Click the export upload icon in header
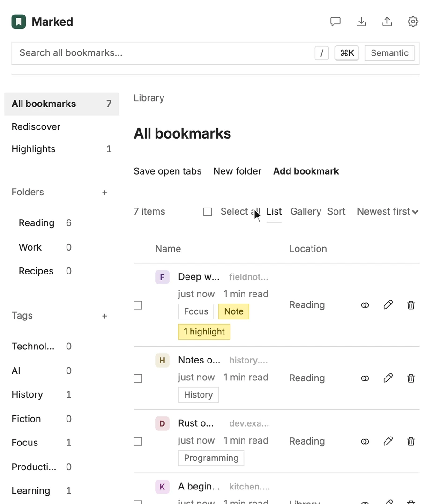The image size is (431, 504). pyautogui.click(x=387, y=22)
